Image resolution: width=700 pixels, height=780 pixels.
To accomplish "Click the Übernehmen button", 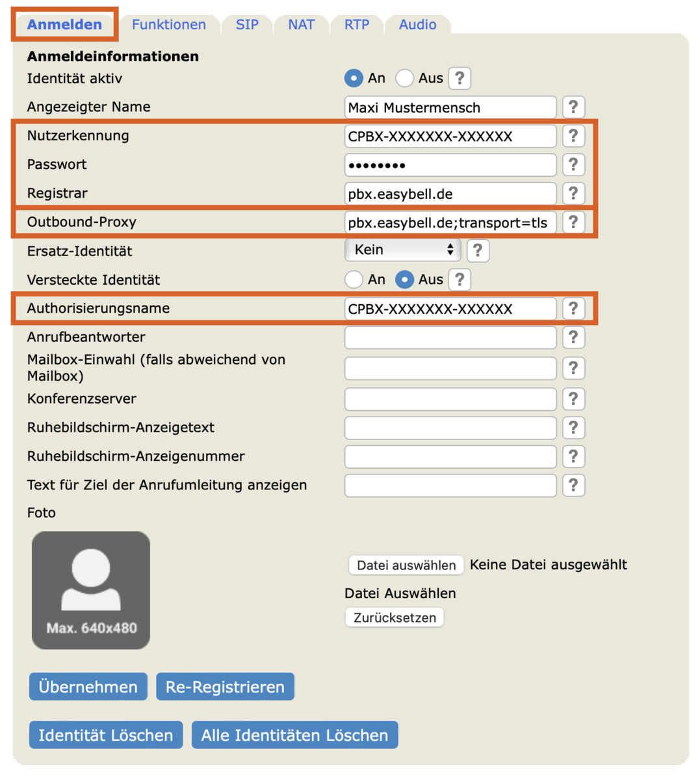I will (88, 686).
